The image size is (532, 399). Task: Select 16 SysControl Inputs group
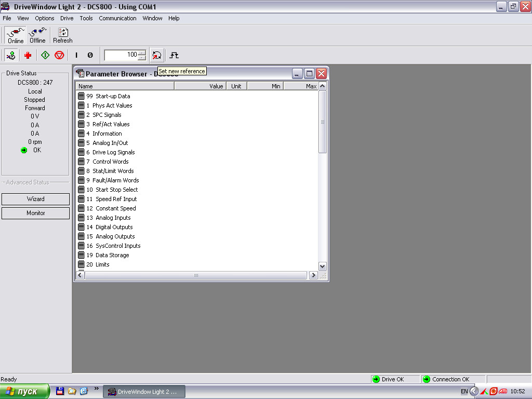pyautogui.click(x=109, y=246)
